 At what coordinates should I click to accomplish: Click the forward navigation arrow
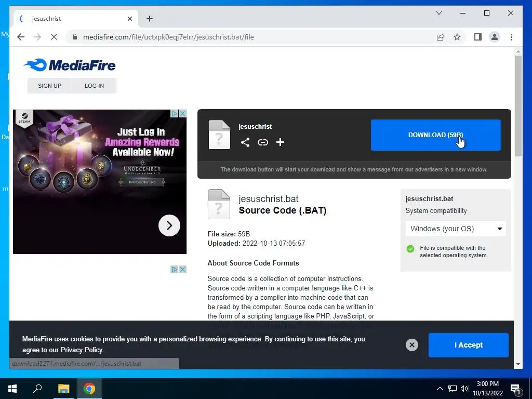coord(37,37)
